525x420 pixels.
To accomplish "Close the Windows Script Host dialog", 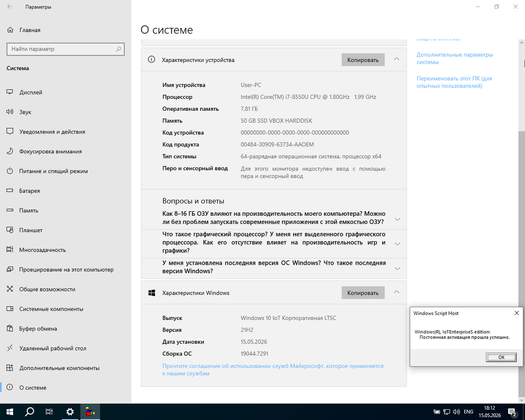I will [517, 313].
